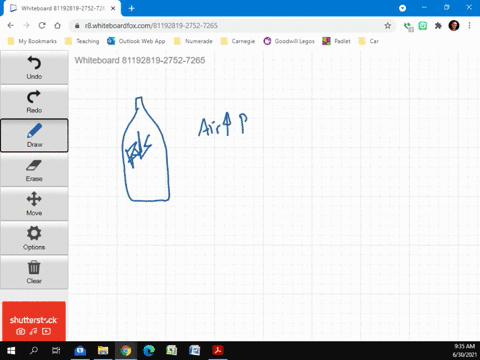The height and width of the screenshot is (360, 480).
Task: Switch to the Move tool
Action: click(34, 204)
